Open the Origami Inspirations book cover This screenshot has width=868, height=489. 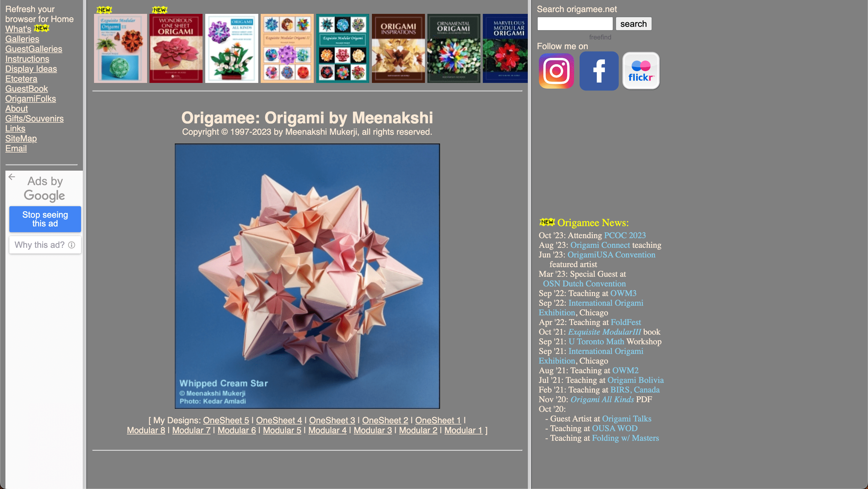[398, 48]
